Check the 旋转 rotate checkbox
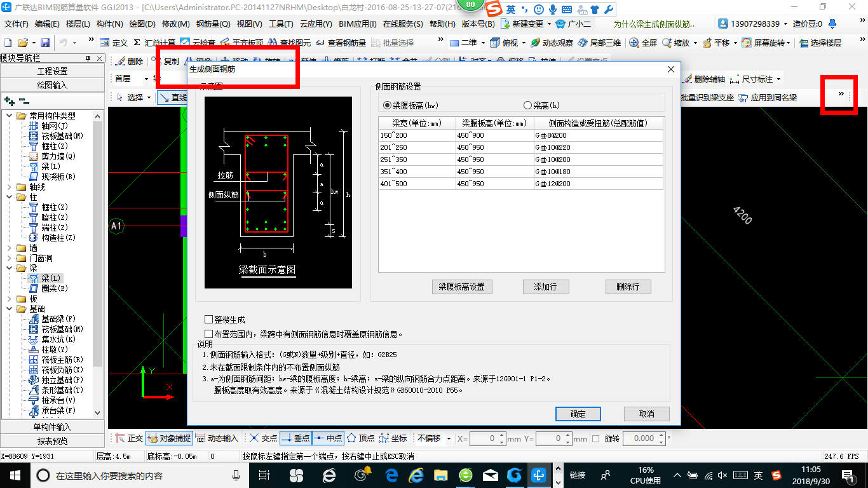 point(595,438)
